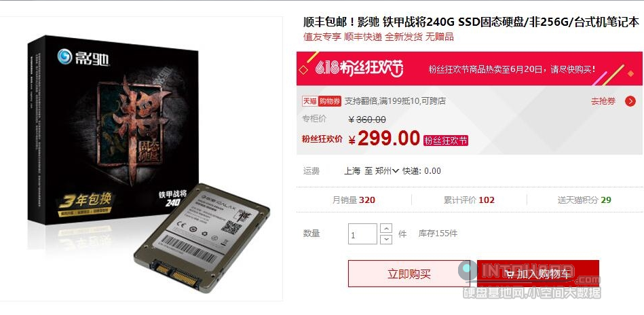Click the red arrow icon beside 去抢券

(630, 101)
